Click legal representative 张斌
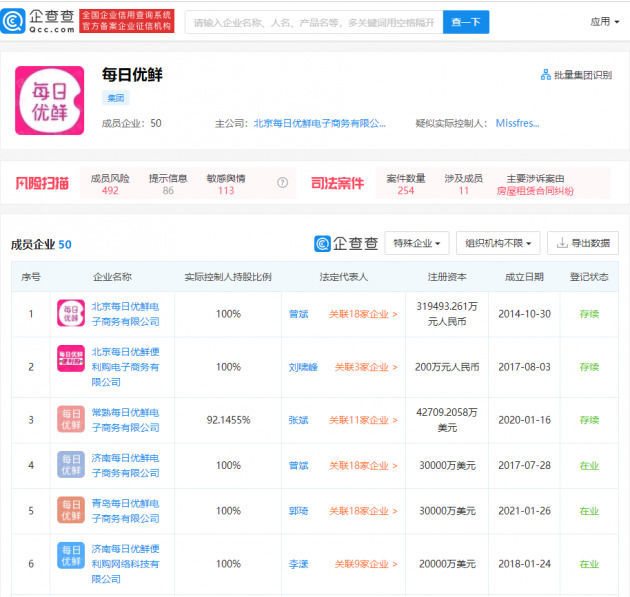Viewport: 630px width, 597px height. (x=299, y=420)
